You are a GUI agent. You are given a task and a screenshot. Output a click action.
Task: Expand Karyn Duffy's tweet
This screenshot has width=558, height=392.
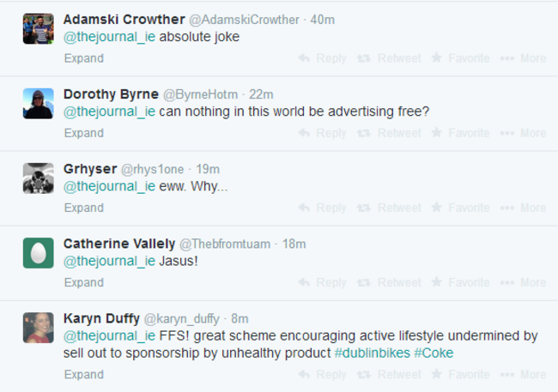(83, 374)
